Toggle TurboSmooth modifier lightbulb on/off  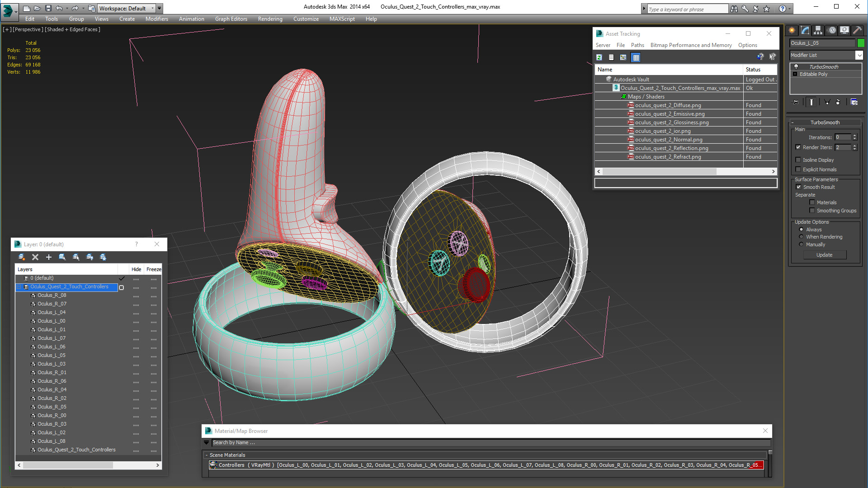pyautogui.click(x=796, y=67)
